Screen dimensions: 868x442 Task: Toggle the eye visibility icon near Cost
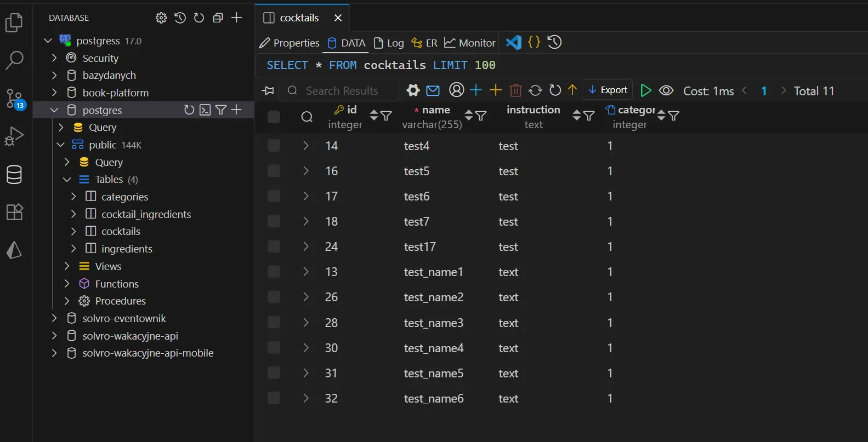(666, 90)
